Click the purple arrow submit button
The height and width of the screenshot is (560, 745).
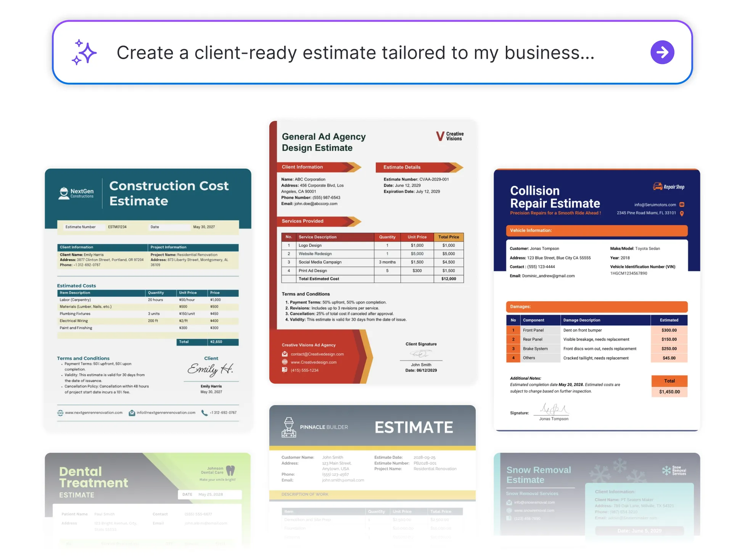[662, 52]
